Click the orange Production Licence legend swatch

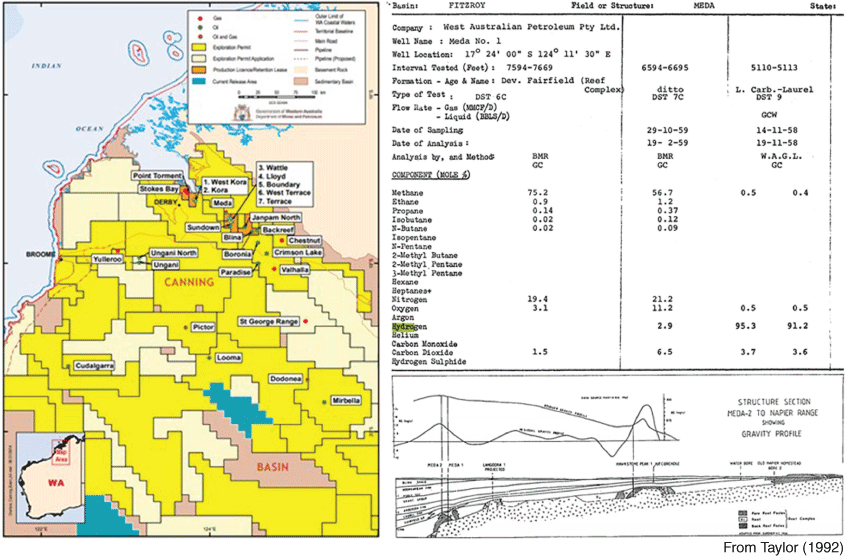point(199,70)
